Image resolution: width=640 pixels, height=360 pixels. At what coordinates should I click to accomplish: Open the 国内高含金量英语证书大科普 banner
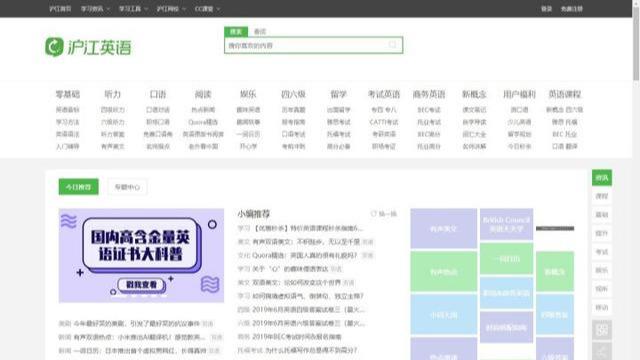(x=141, y=256)
